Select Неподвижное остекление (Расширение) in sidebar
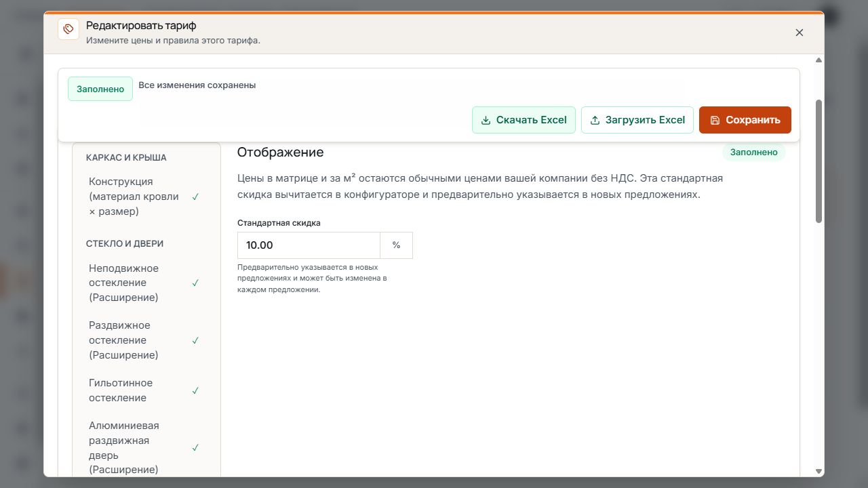The image size is (868, 488). coord(146,283)
